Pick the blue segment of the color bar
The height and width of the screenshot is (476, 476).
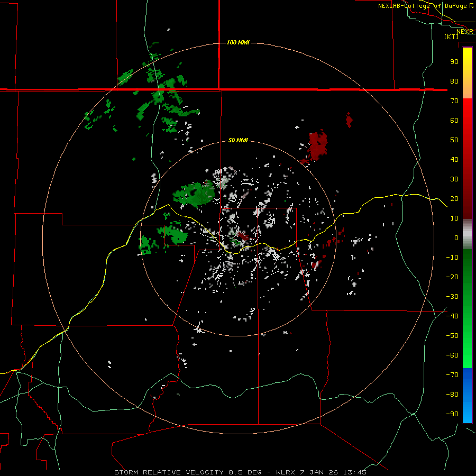click(x=467, y=396)
